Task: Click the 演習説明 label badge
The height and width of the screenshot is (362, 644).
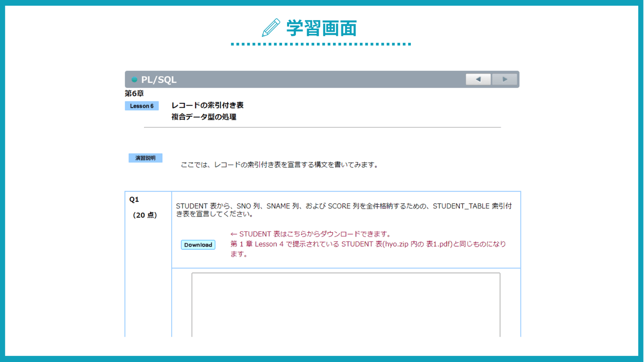Action: point(145,158)
